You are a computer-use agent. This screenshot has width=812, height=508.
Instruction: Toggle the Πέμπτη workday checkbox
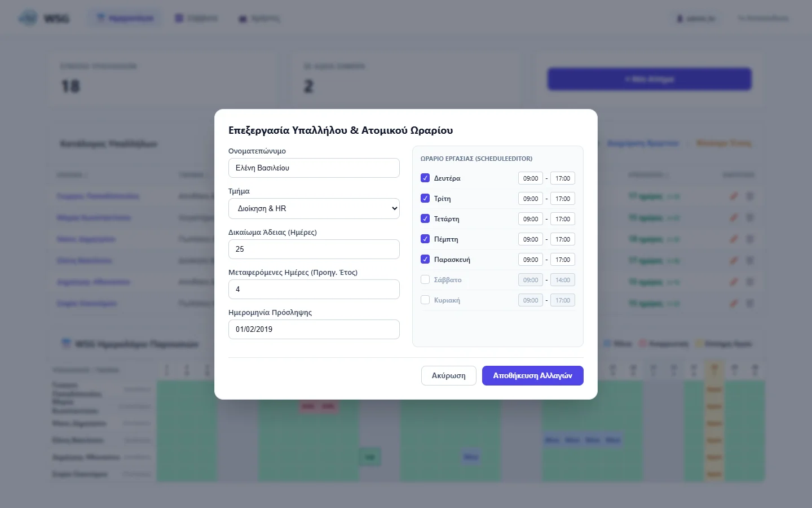click(x=425, y=239)
